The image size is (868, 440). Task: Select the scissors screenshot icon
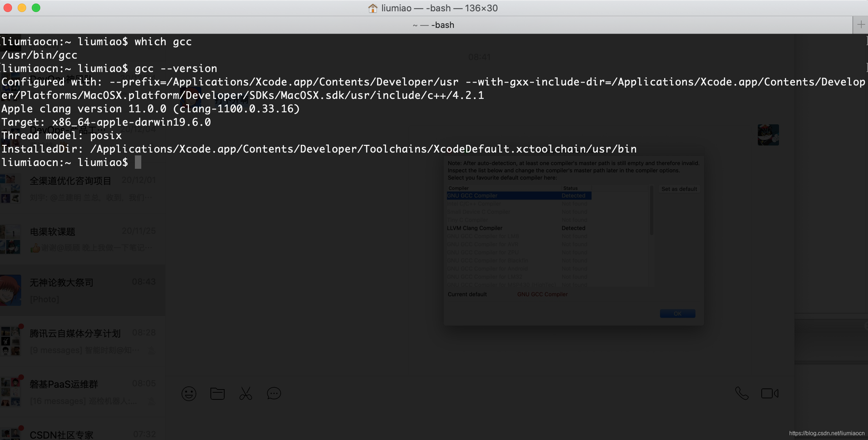[x=246, y=393]
